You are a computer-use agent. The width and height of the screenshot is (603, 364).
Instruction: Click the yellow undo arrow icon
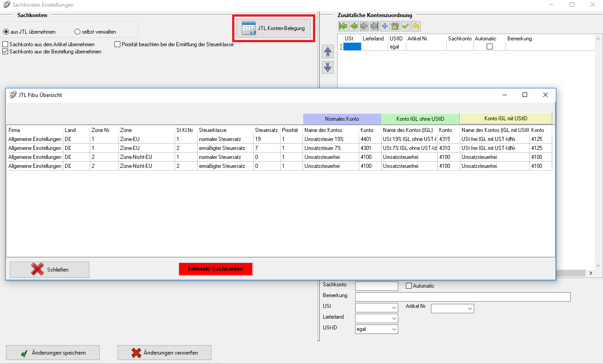pos(416,26)
